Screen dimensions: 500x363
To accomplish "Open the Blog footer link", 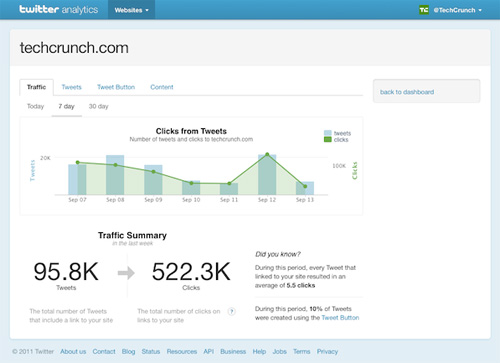I will [x=128, y=351].
